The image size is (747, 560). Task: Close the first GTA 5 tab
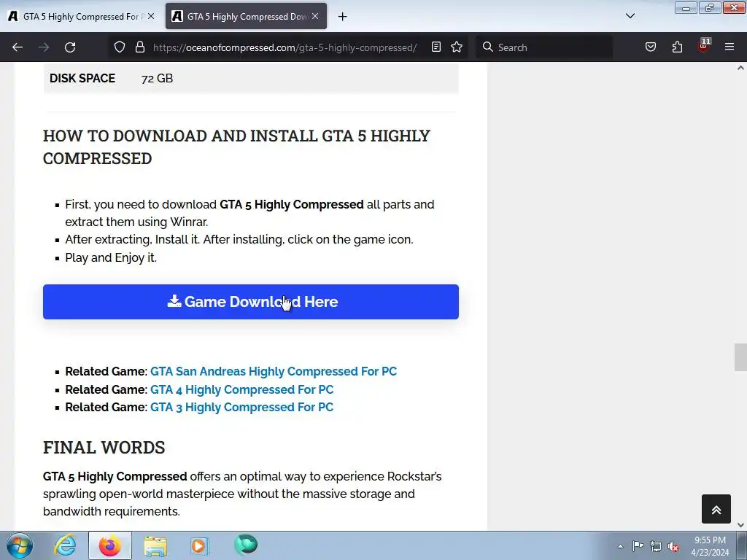[x=151, y=16]
